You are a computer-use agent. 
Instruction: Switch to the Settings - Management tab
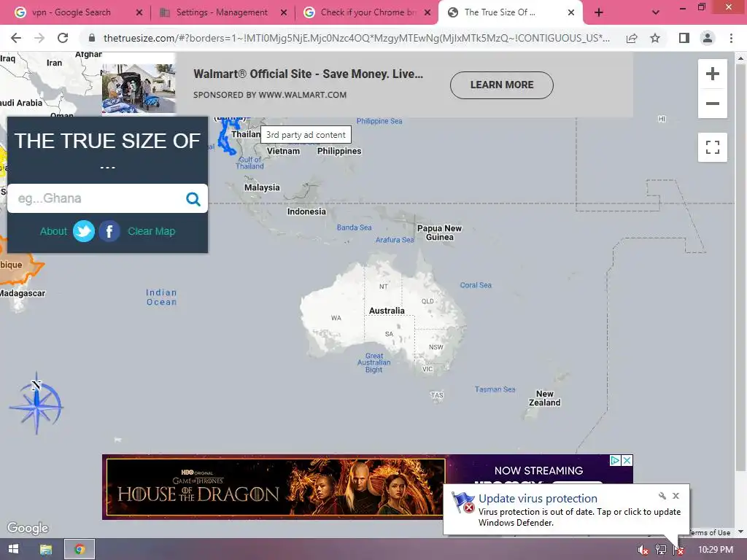222,12
